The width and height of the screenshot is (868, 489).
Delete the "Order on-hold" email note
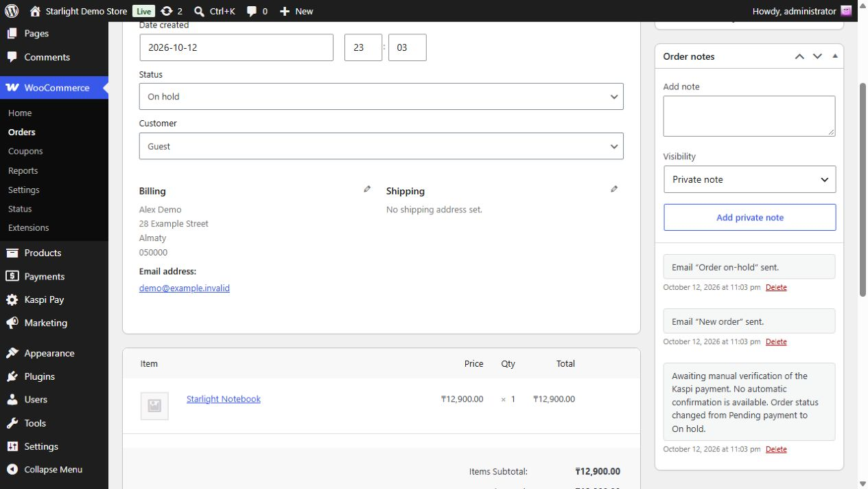pyautogui.click(x=776, y=287)
